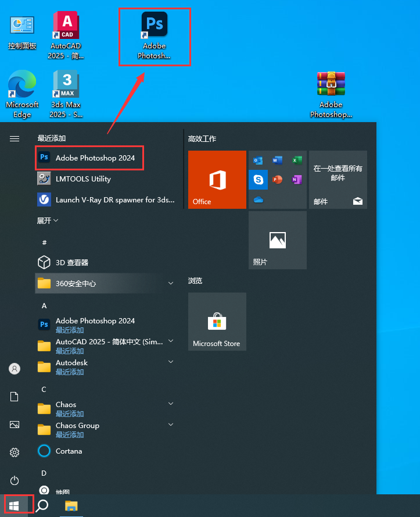Launch the 3ds Max 2025 desktop shortcut
Viewport: 420px width, 517px height.
(x=66, y=94)
